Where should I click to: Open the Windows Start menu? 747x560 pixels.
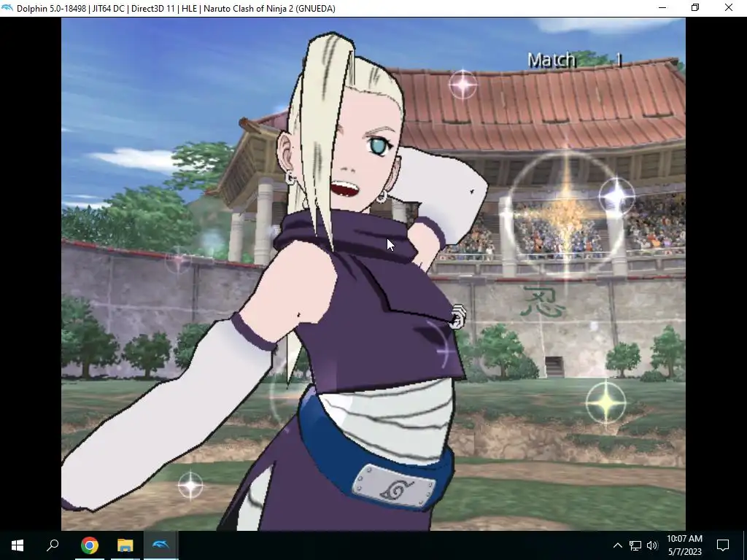[x=18, y=545]
